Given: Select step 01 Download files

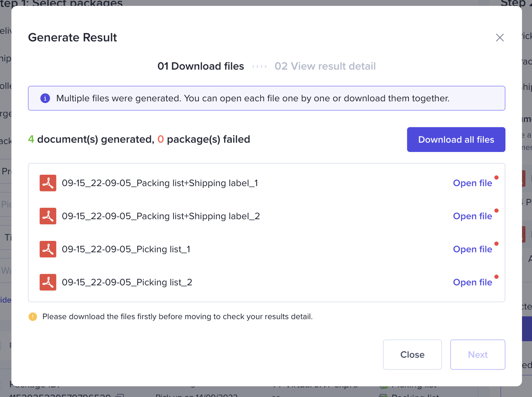Looking at the screenshot, I should [201, 66].
